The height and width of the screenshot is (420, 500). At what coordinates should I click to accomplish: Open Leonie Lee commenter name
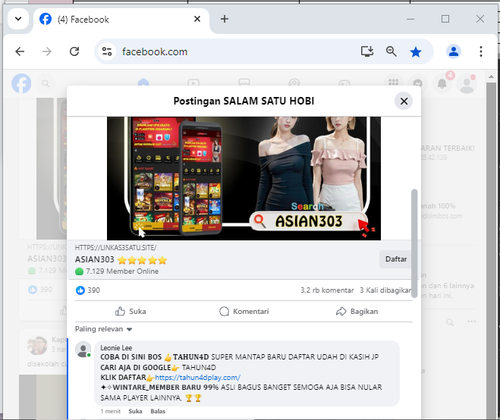116,348
